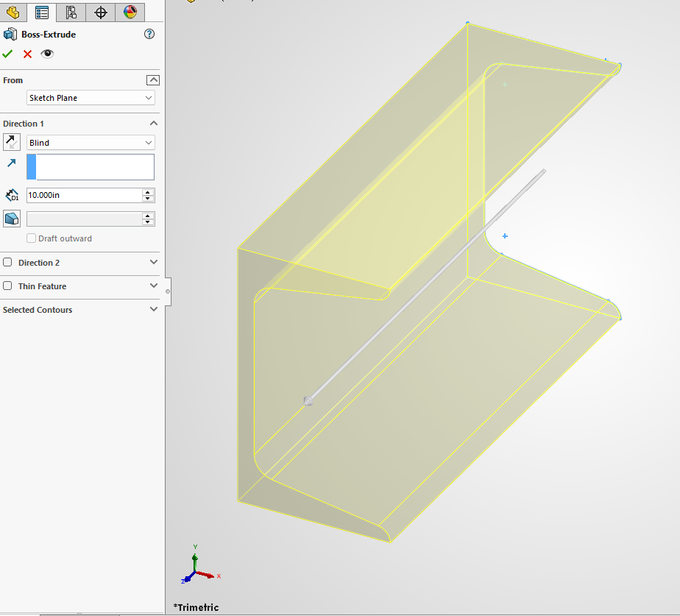The image size is (680, 616).
Task: Switch to the PropertyManager tab
Action: 42,13
